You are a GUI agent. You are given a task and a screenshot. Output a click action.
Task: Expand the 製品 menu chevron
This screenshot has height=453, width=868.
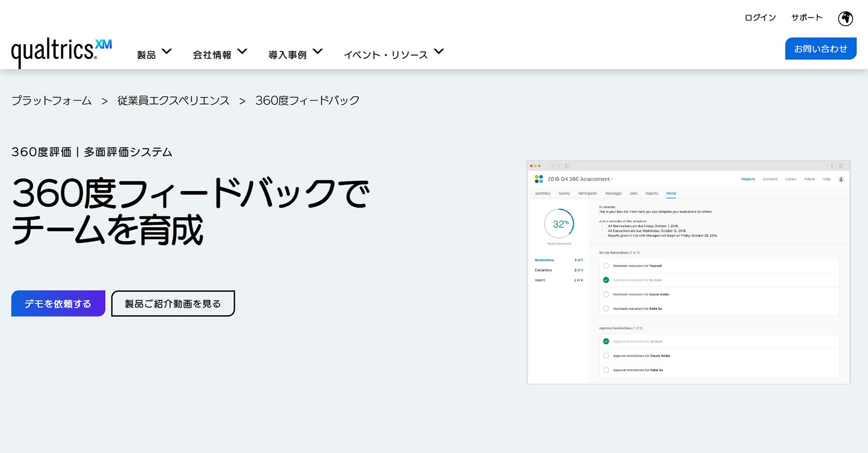[167, 52]
